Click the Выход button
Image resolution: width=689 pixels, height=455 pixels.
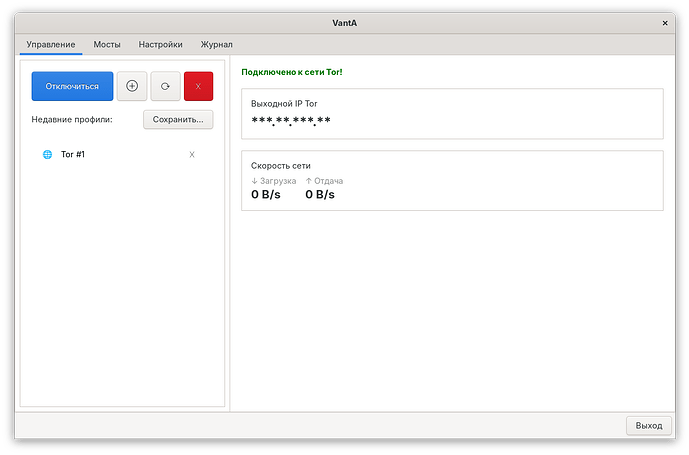point(649,426)
